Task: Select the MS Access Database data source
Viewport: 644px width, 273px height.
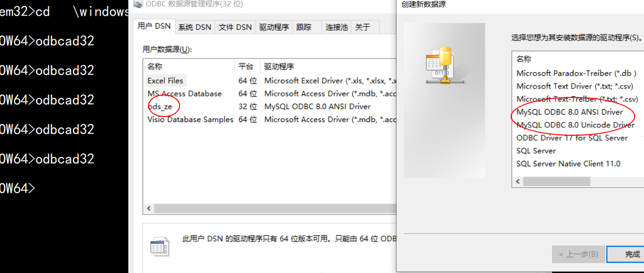Action: pyautogui.click(x=184, y=93)
